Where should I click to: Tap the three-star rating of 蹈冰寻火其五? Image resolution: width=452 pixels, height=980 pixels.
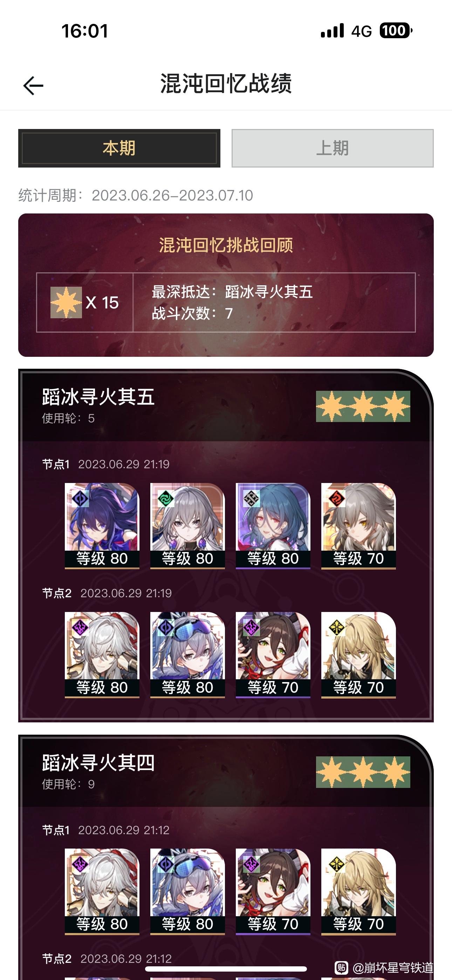click(x=363, y=406)
